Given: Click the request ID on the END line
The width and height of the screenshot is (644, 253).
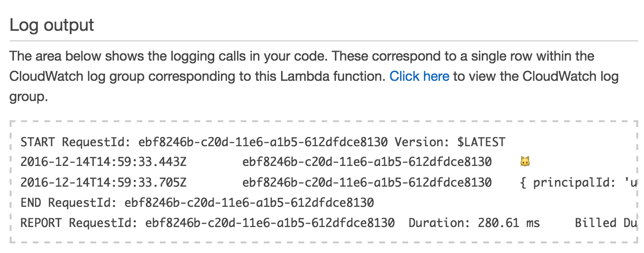Looking at the screenshot, I should pos(249,202).
